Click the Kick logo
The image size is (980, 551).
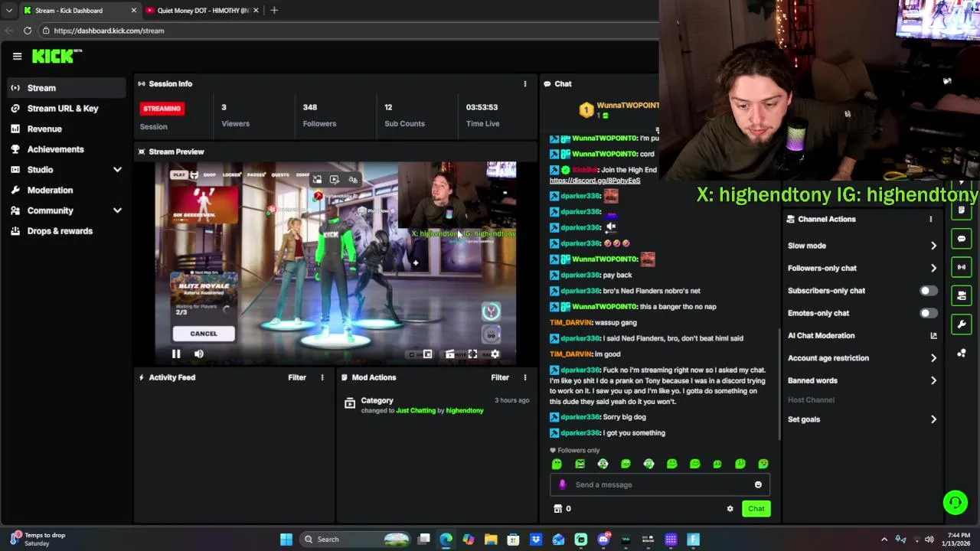56,56
